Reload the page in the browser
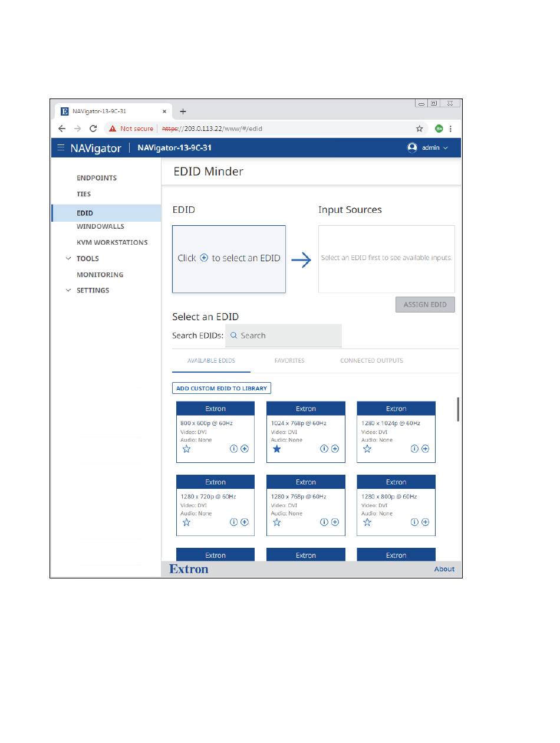Viewport: 560px width, 743px height. pyautogui.click(x=93, y=129)
